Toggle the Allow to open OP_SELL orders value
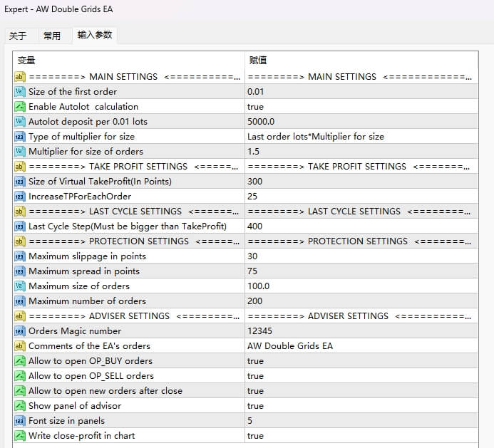Image resolution: width=494 pixels, height=448 pixels. pos(255,376)
